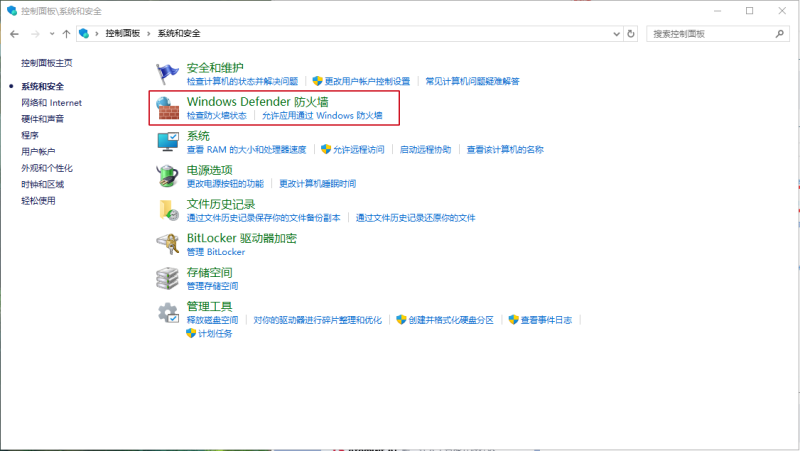This screenshot has width=800, height=451.
Task: Open 外观和个性化 category
Action: [x=46, y=168]
